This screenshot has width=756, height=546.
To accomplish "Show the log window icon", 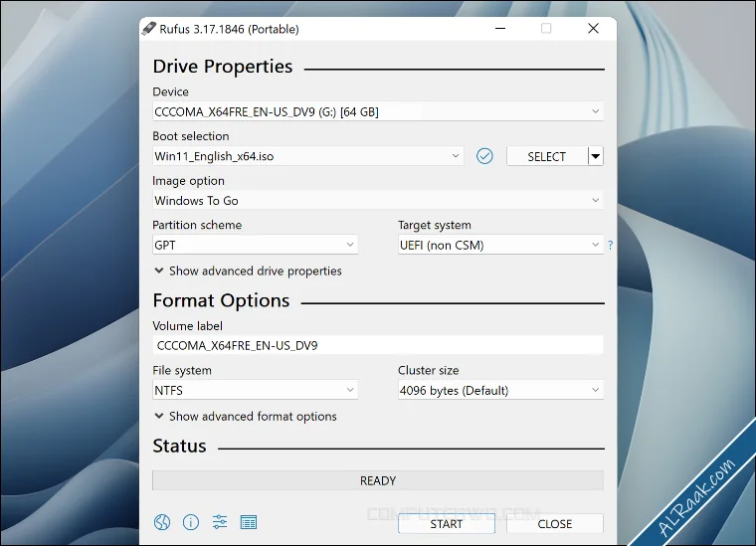I will pos(249,522).
